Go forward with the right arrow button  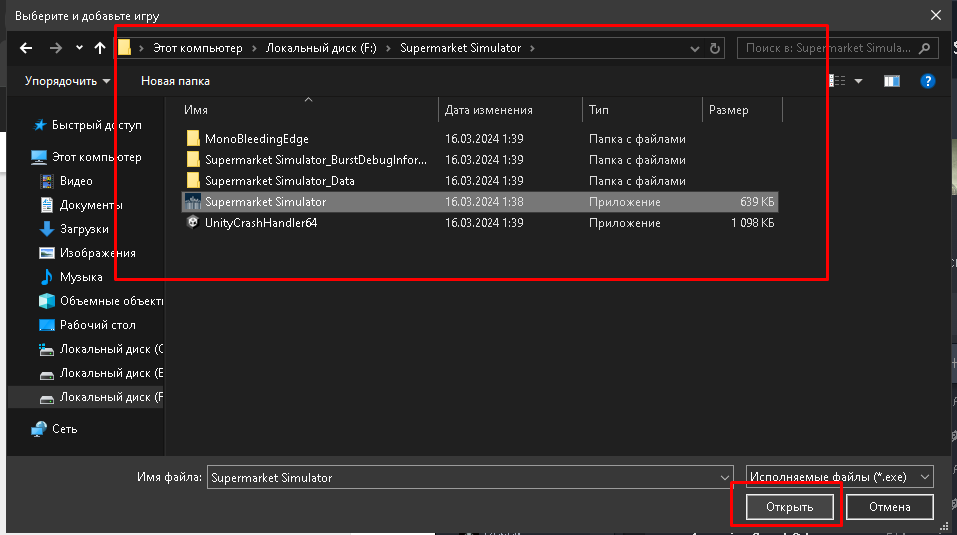(x=56, y=48)
